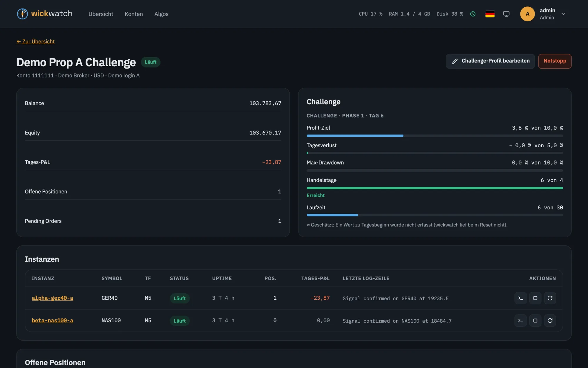Click '3,8 % von 10,0 %' profit value
The image size is (588, 368).
coord(537,128)
